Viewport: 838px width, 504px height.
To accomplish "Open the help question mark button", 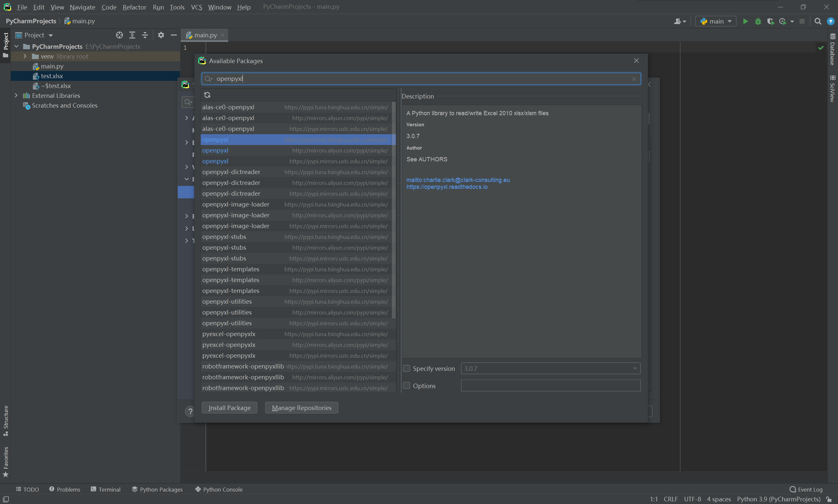I will point(190,411).
